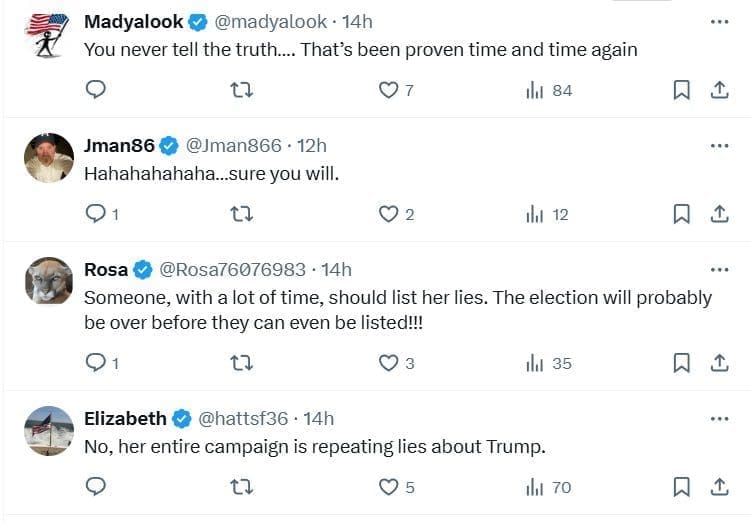751x523 pixels.
Task: Reply to Madyalook's tweet
Action: click(x=96, y=90)
